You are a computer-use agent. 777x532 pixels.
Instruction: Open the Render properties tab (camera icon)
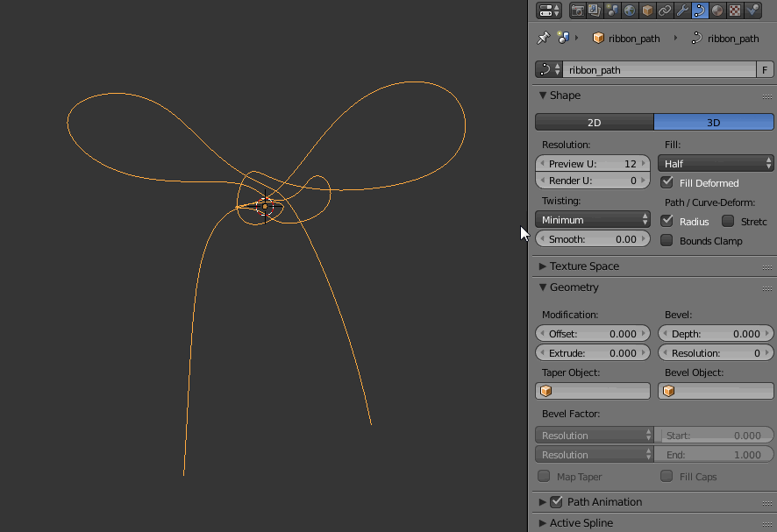pos(577,11)
